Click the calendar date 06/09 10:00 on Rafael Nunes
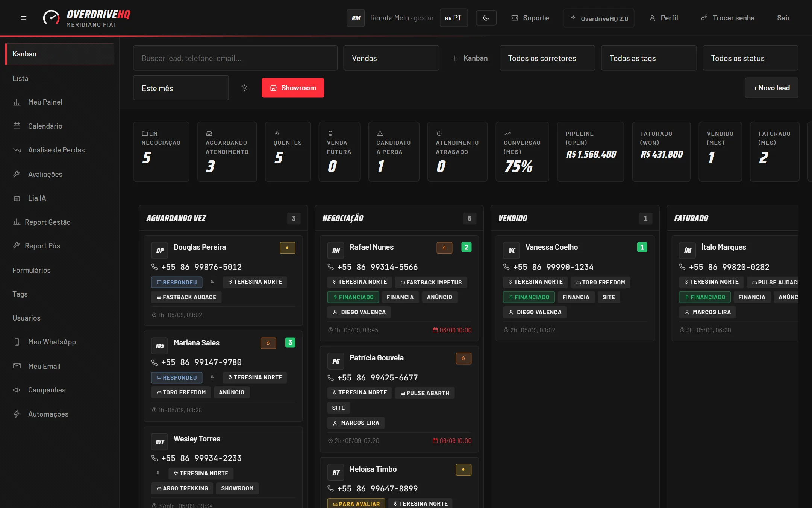This screenshot has height=508, width=812. point(452,330)
